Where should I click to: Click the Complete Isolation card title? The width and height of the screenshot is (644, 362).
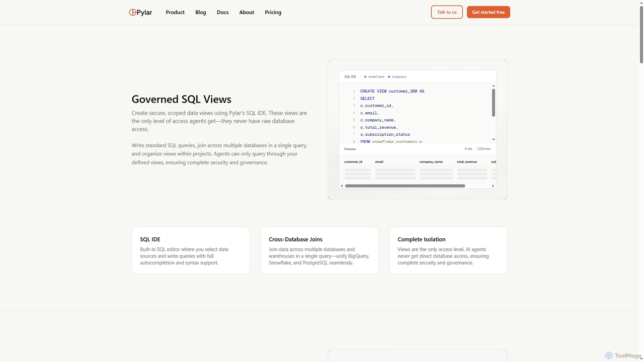point(422,239)
